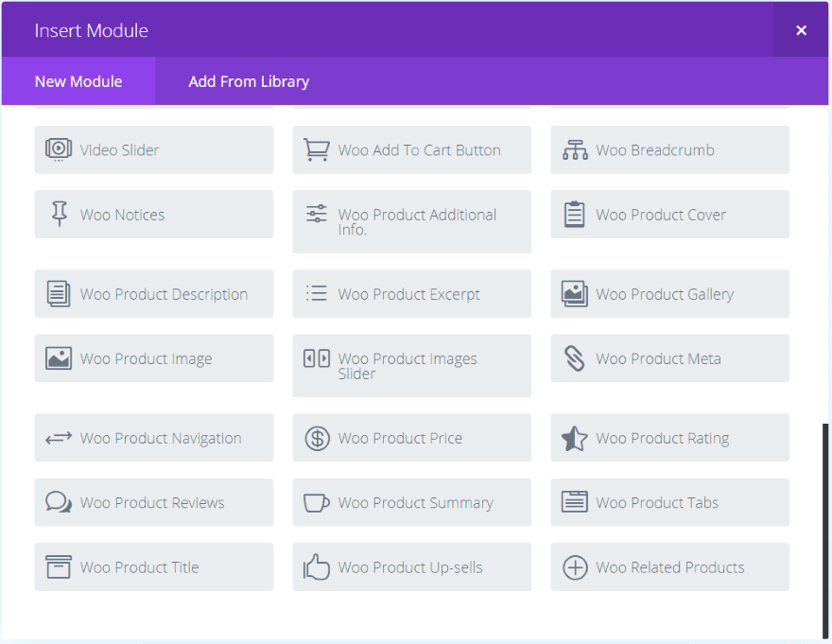Select the sliders icon for Product Additional Info

[x=316, y=215]
